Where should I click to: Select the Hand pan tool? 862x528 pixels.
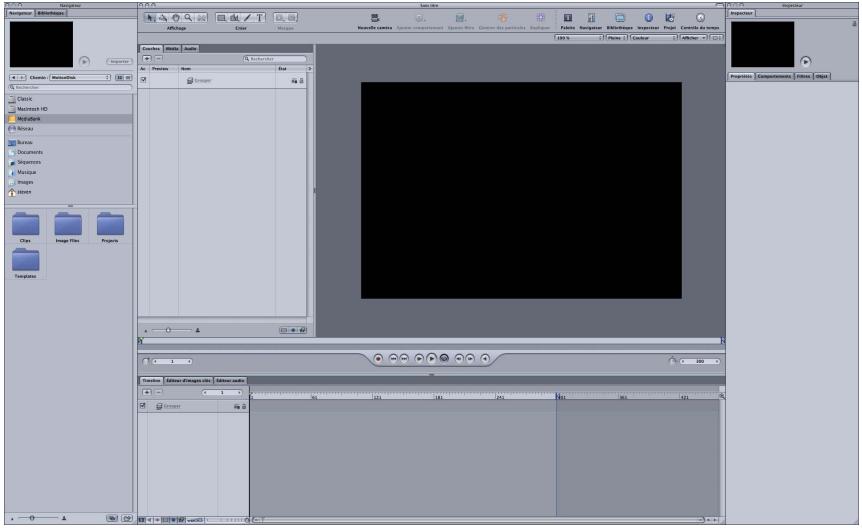coord(175,18)
